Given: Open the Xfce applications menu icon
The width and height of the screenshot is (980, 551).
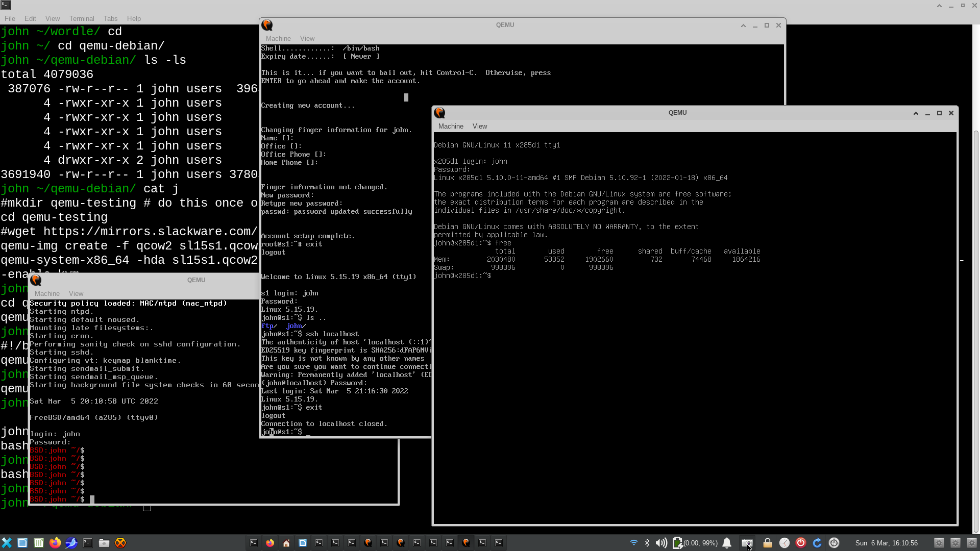Looking at the screenshot, I should click(7, 543).
